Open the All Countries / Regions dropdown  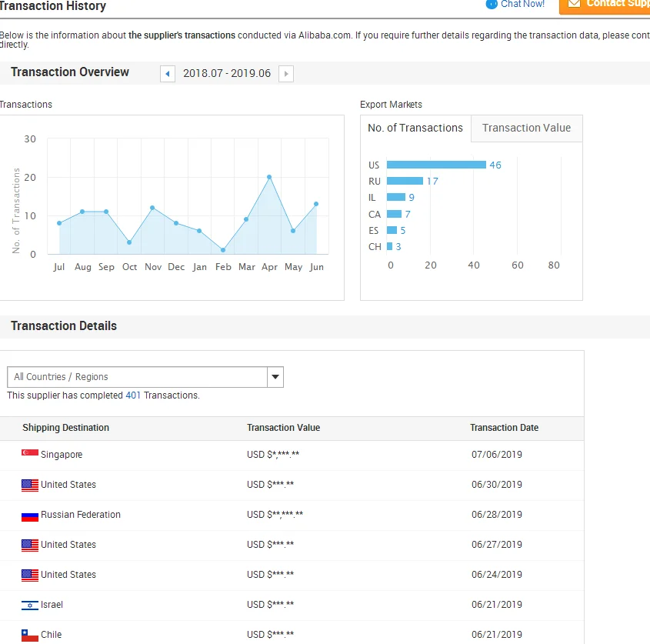click(137, 377)
